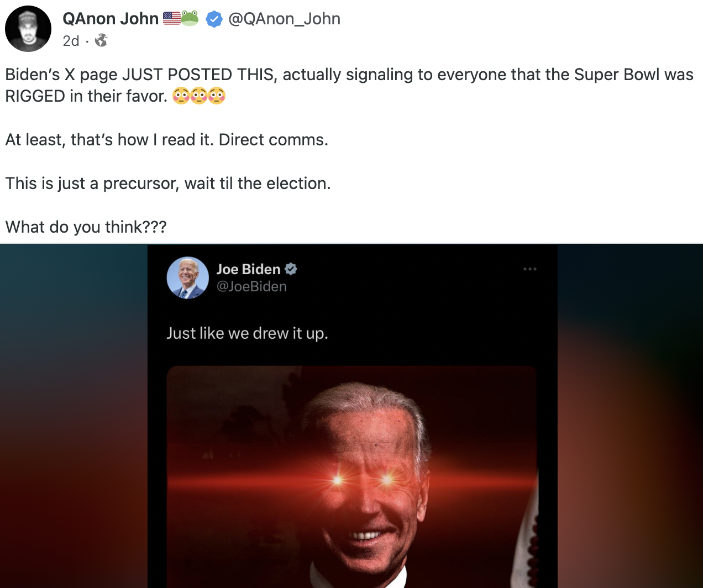Select the Joe Biden name in the tweet
The width and height of the screenshot is (703, 588).
(x=248, y=269)
